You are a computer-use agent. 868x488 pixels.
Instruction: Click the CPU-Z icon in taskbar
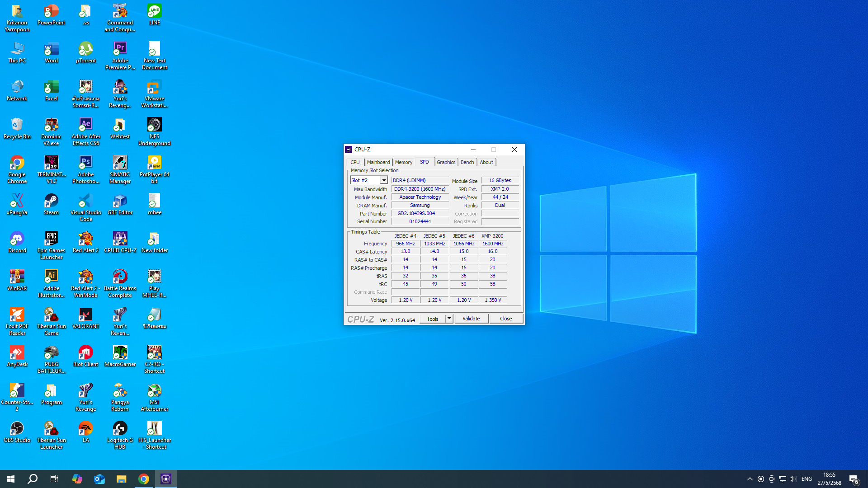pos(166,479)
